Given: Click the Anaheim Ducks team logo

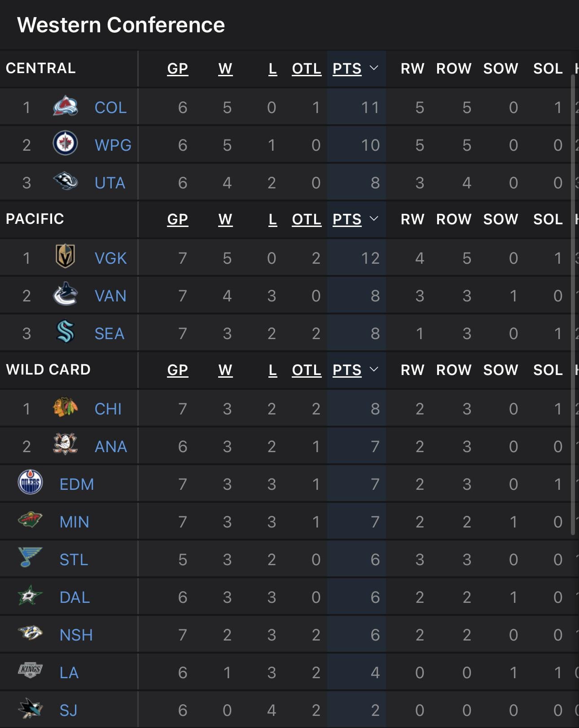Looking at the screenshot, I should (x=66, y=445).
